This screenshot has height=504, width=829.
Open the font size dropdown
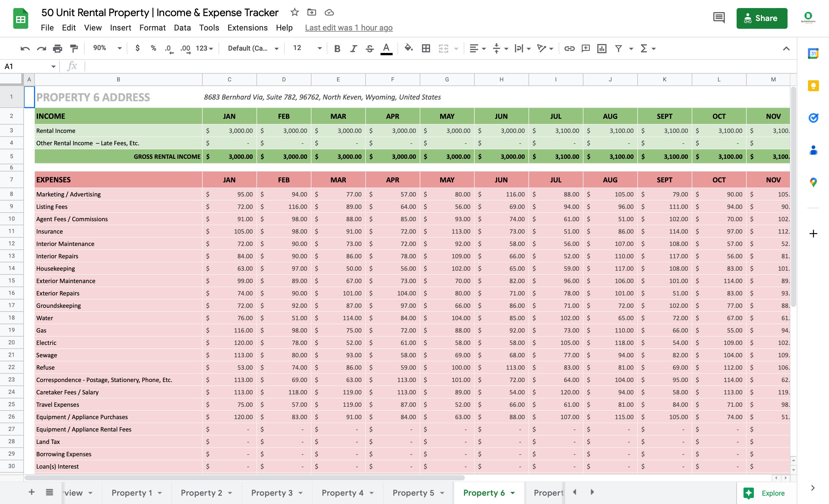pyautogui.click(x=307, y=48)
